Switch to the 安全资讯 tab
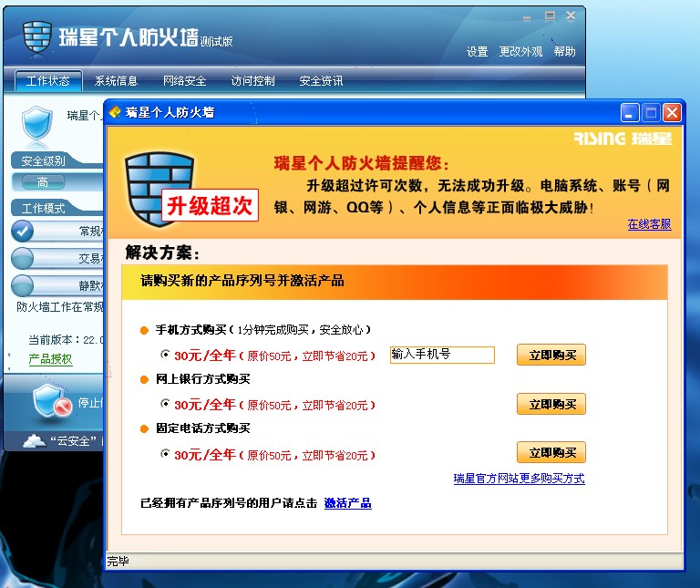Viewport: 700px width, 588px height. (x=321, y=81)
